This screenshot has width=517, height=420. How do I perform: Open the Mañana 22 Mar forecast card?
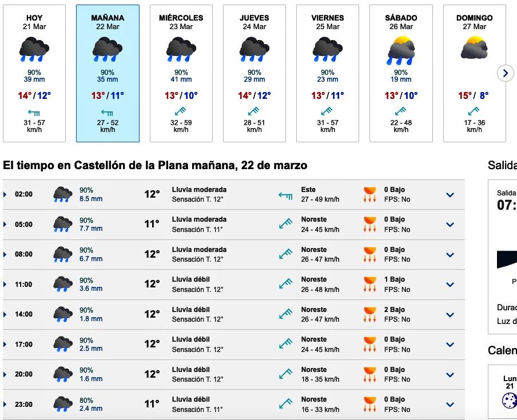click(x=108, y=73)
